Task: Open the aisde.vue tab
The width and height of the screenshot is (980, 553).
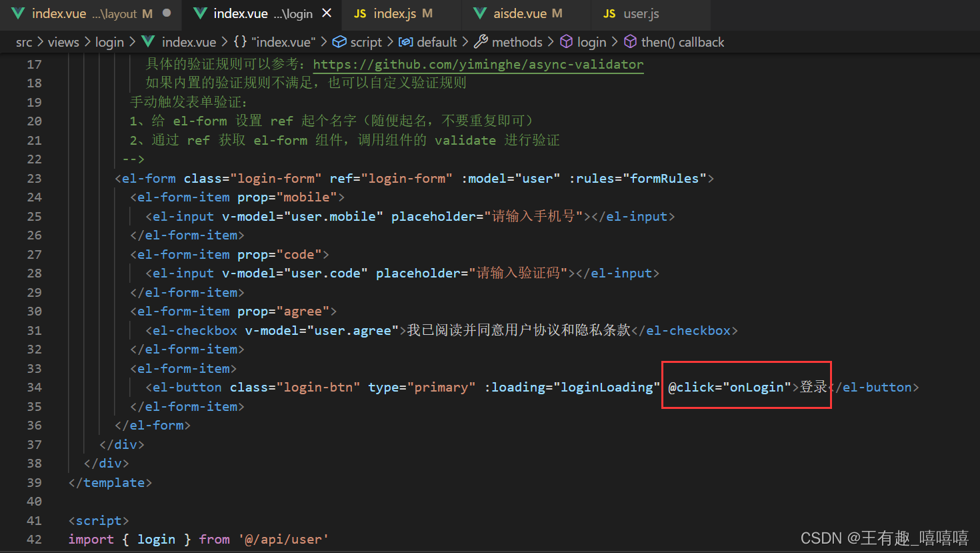Action: [527, 13]
